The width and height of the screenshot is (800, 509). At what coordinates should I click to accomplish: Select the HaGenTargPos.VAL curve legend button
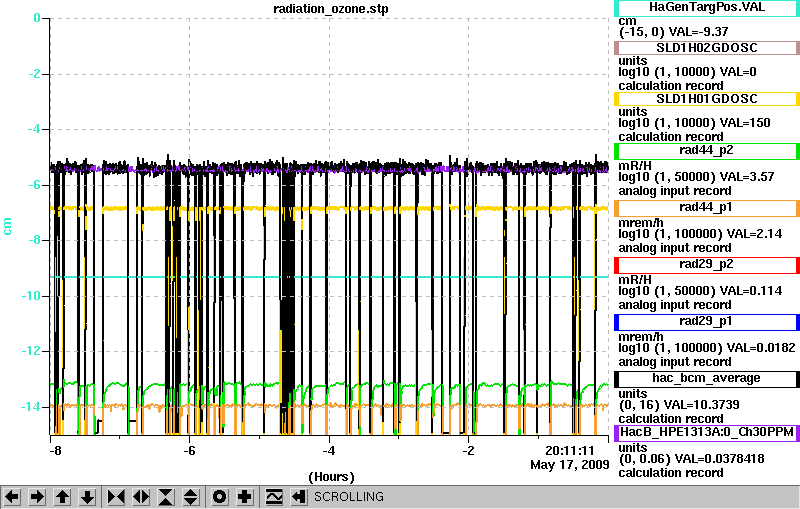click(707, 8)
